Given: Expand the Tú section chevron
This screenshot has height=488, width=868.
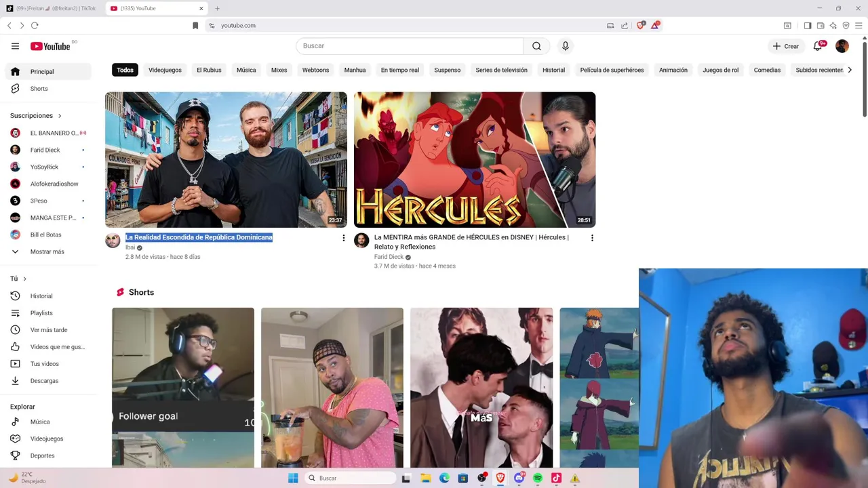Looking at the screenshot, I should click(24, 279).
